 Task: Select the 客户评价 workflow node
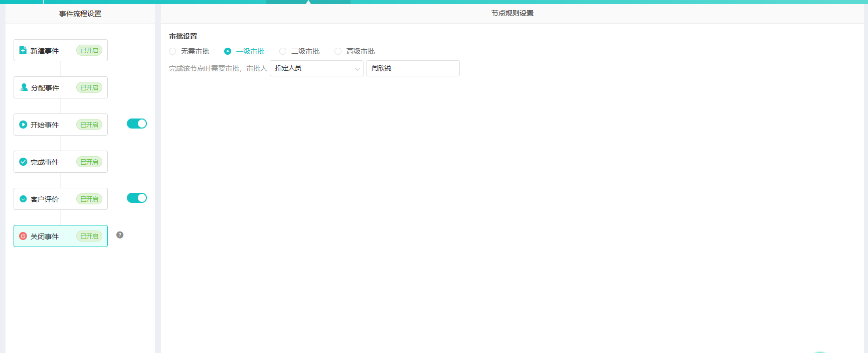tap(61, 199)
